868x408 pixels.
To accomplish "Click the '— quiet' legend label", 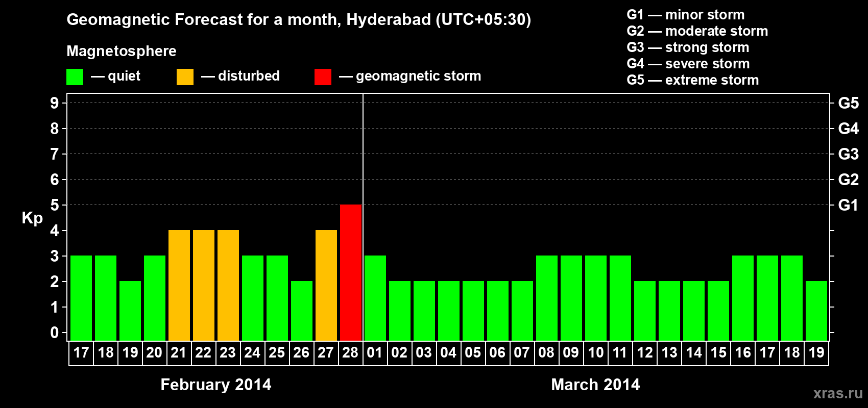I will pyautogui.click(x=115, y=76).
